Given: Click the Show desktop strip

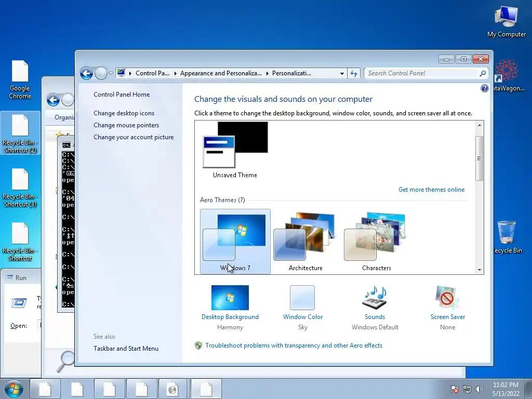Looking at the screenshot, I should [x=529, y=389].
